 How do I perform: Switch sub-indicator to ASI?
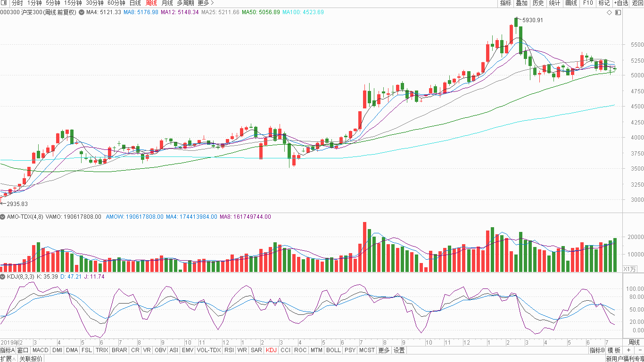(174, 350)
